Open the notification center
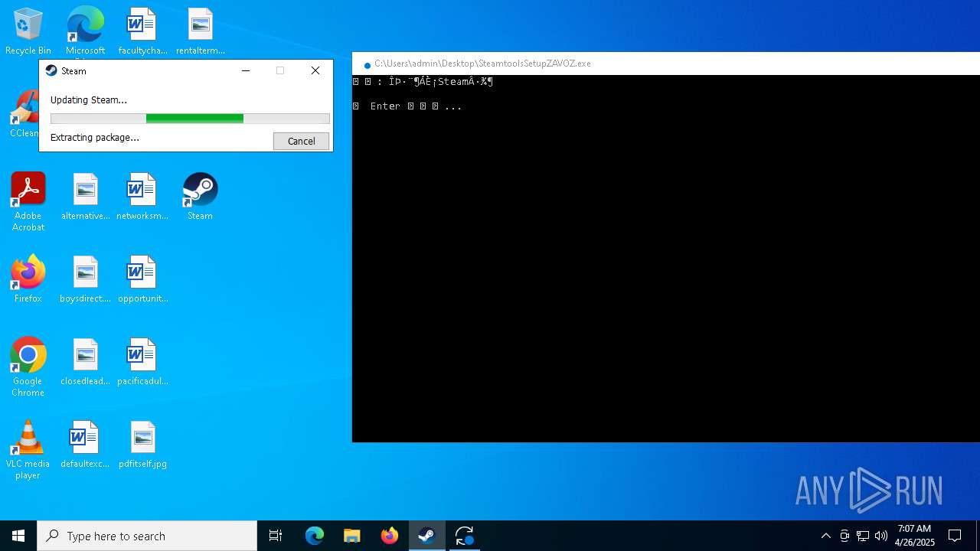Viewport: 980px width, 551px height. (955, 536)
